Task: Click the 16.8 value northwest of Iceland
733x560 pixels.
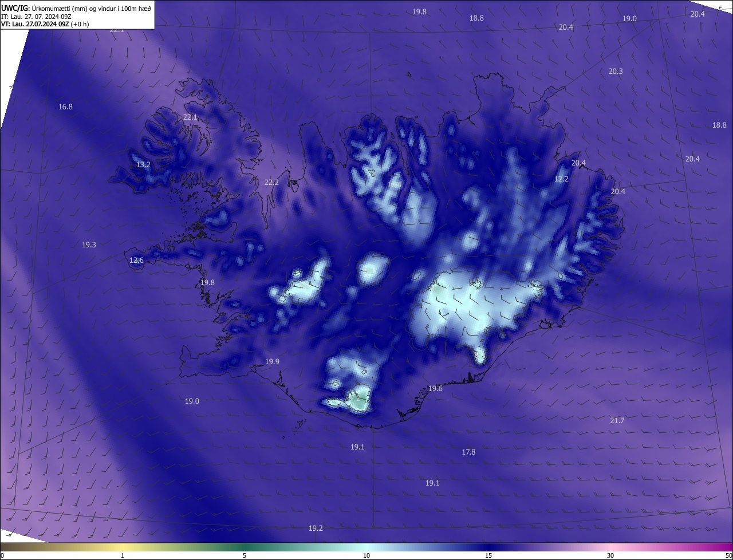Action: (x=65, y=107)
